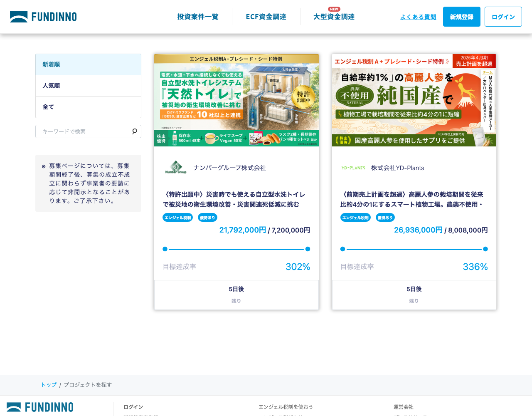
Task: Open footer link 運営会社
Action: pyautogui.click(x=404, y=407)
